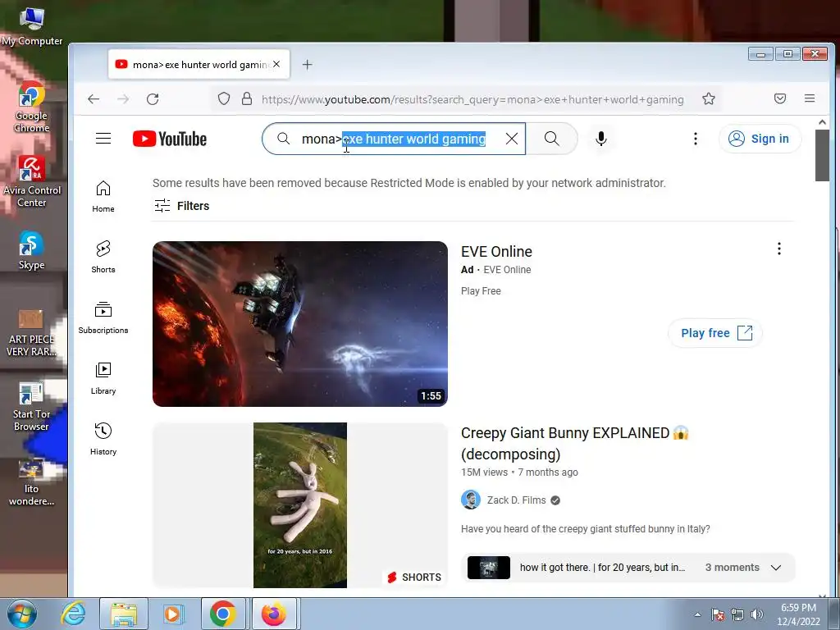This screenshot has height=630, width=840.
Task: Open the Windows Start button
Action: click(22, 614)
